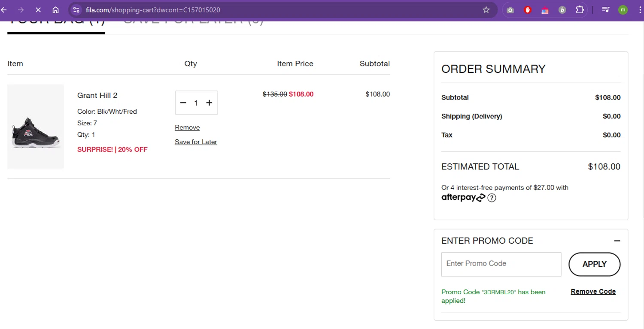Click the quantity value 1 in stepper
The image size is (644, 329).
pos(196,103)
